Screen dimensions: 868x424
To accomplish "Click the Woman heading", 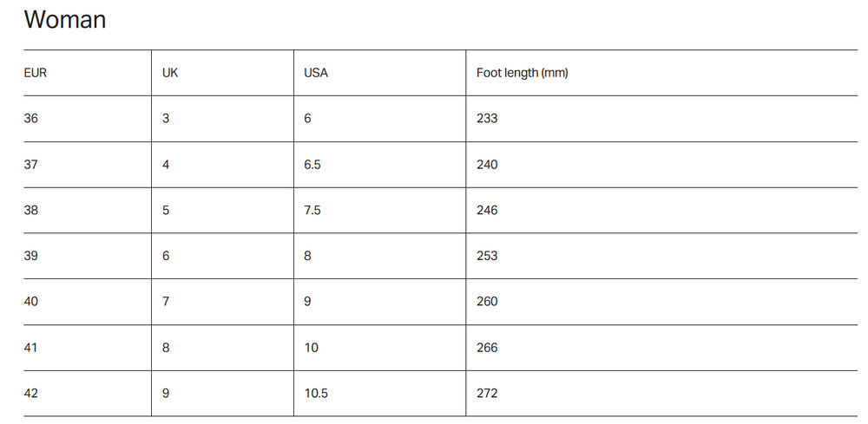I will point(65,20).
